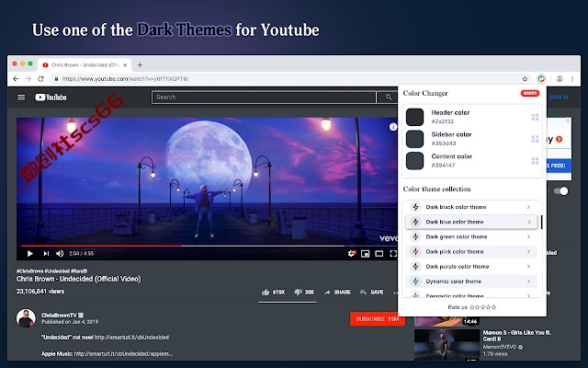This screenshot has height=368, width=588.
Task: Seek on the video progress bar
Action: tap(208, 246)
